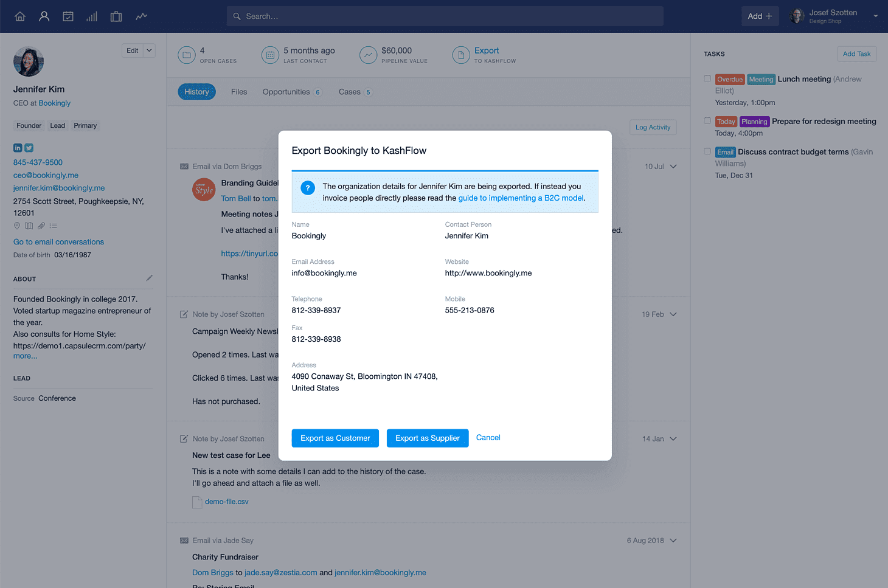The width and height of the screenshot is (888, 588).
Task: Open the sales pipeline bar chart icon
Action: point(92,16)
